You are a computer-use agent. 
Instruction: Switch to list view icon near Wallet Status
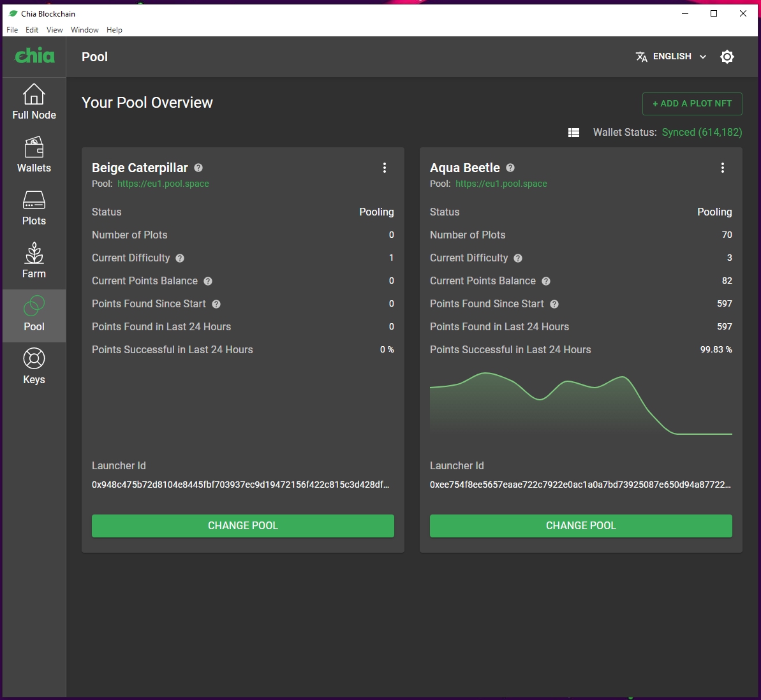point(573,133)
